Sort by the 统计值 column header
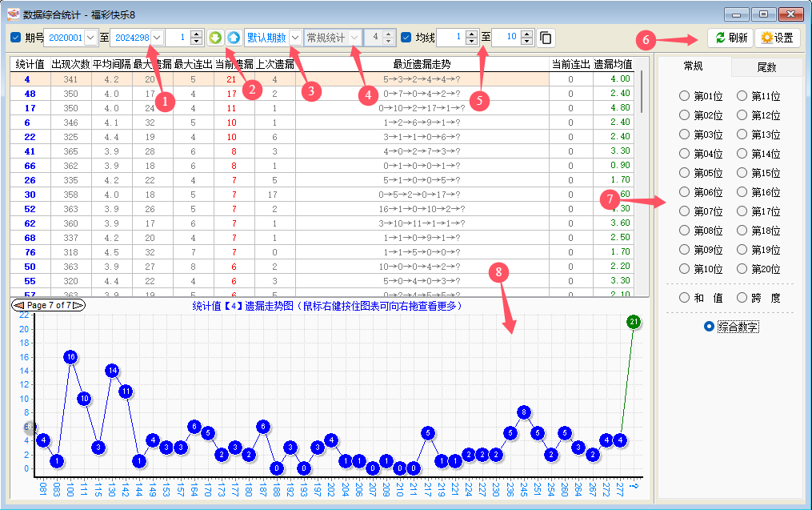The height and width of the screenshot is (510, 812). (30, 64)
